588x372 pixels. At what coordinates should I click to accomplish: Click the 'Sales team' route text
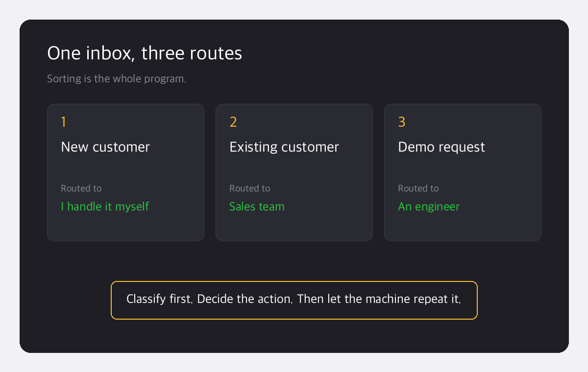click(257, 207)
